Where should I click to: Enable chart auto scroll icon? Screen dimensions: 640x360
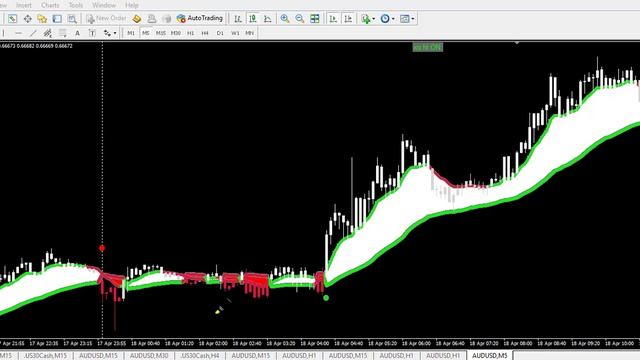333,18
